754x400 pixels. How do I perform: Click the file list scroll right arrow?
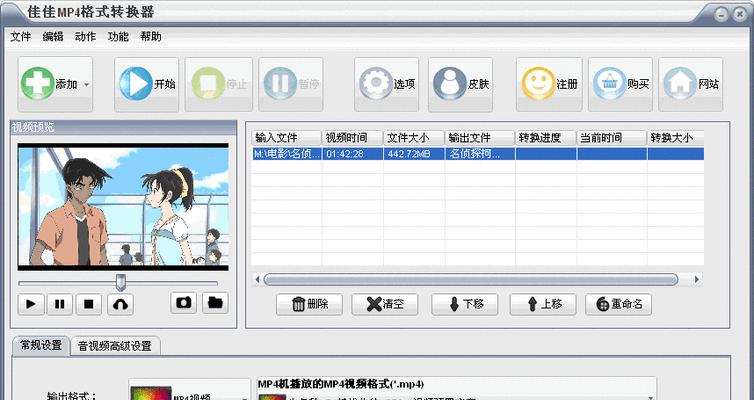pyautogui.click(x=697, y=279)
